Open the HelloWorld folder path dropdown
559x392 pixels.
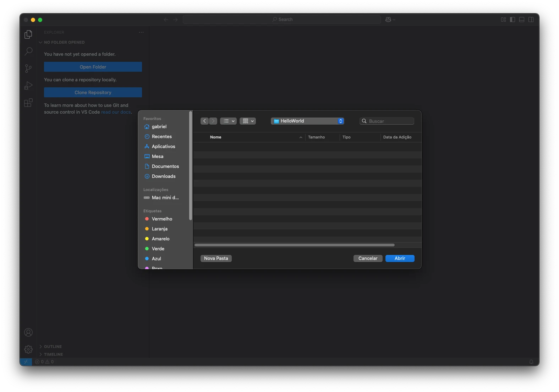tap(307, 121)
